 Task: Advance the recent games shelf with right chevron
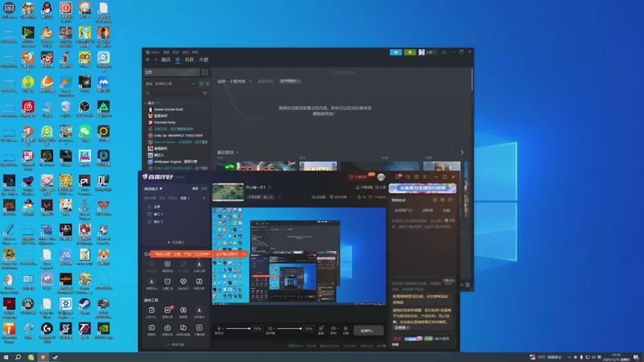[462, 152]
